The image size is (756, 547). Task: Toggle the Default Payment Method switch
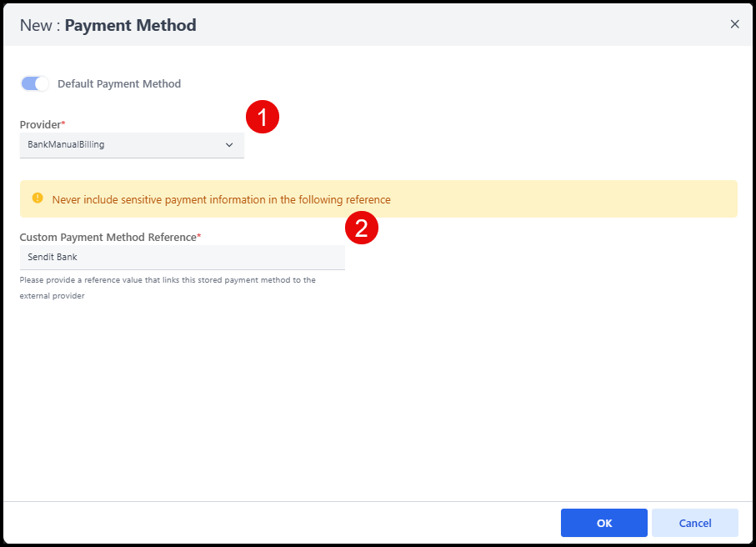point(35,83)
